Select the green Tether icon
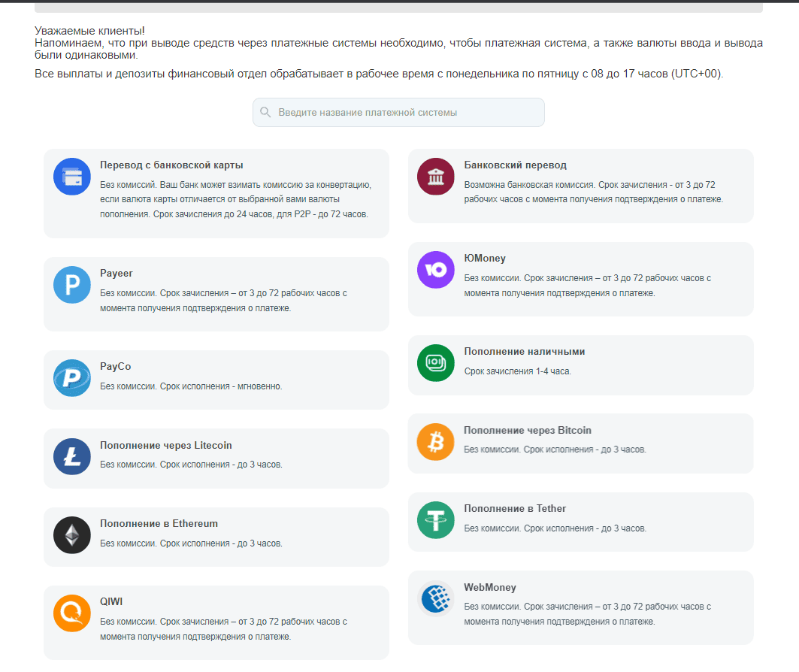The image size is (799, 672). click(436, 520)
